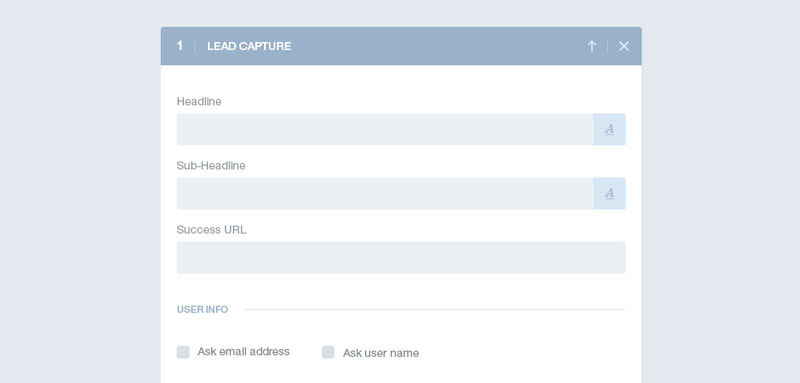Image resolution: width=800 pixels, height=383 pixels.
Task: Click the Success URL label
Action: pos(212,230)
